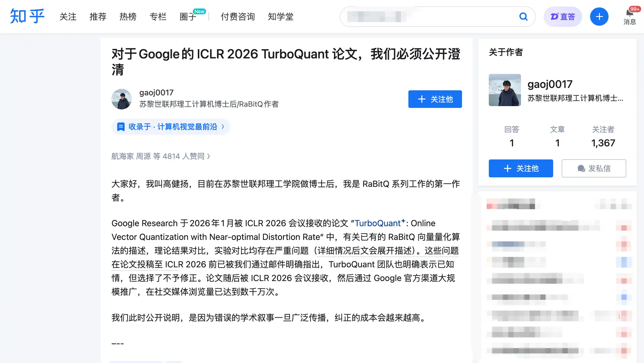
Task: Click the author avatar beside the article byline
Action: point(121,99)
